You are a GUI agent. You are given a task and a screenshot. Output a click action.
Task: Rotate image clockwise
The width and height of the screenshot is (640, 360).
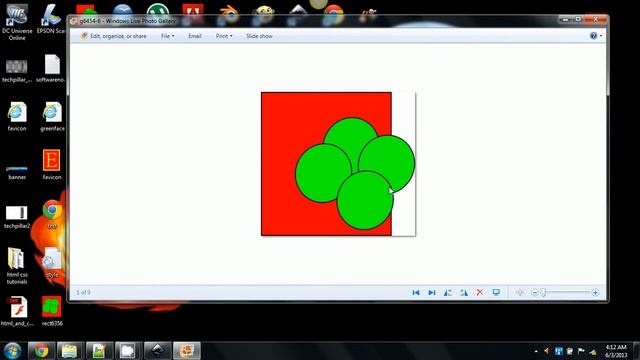point(464,292)
